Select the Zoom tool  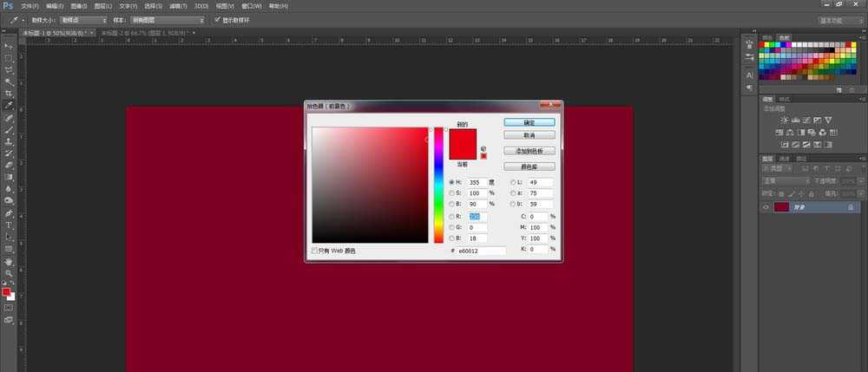pyautogui.click(x=9, y=272)
